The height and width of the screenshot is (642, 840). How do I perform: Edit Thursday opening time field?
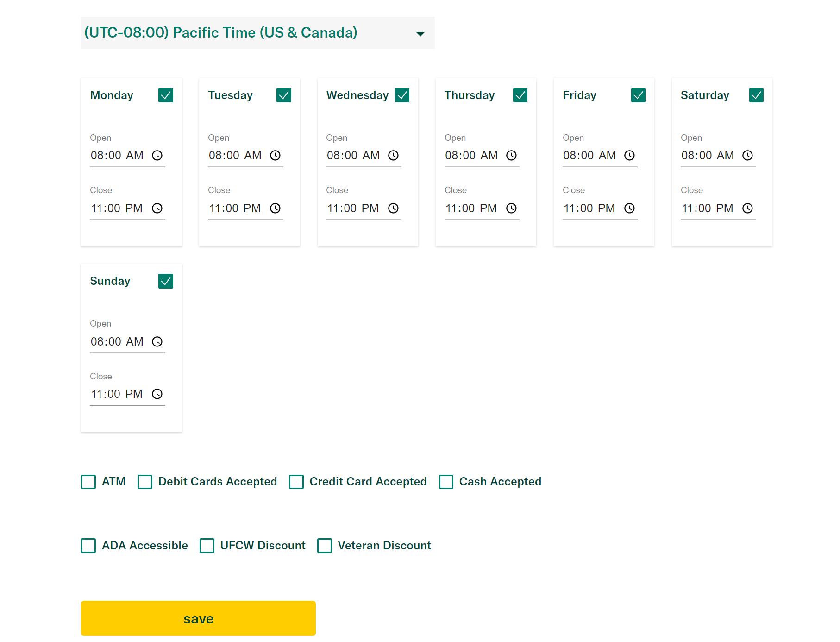click(482, 156)
